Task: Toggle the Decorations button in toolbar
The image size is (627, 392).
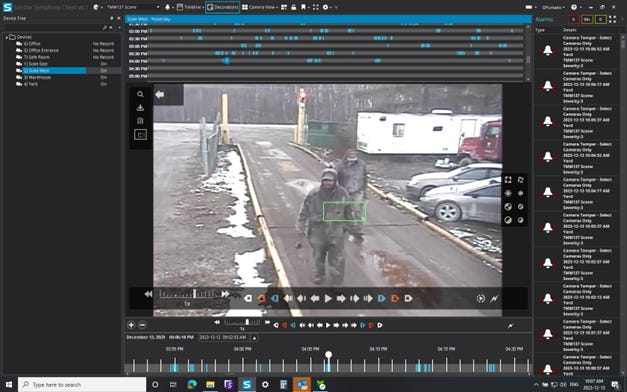Action: coord(222,7)
